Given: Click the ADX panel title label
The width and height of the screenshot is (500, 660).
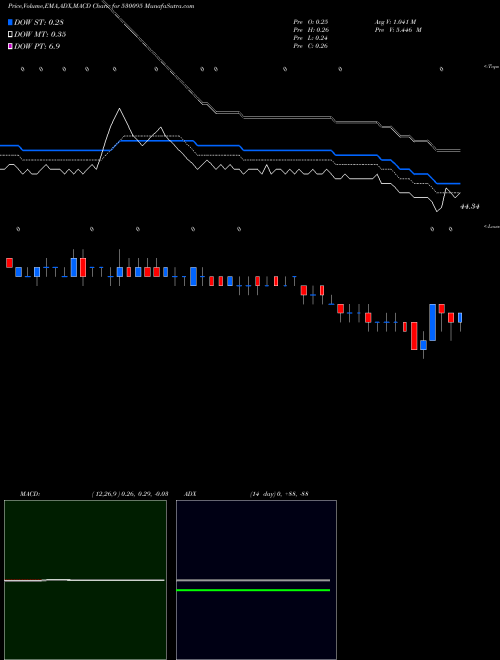Looking at the screenshot, I should pos(190,494).
